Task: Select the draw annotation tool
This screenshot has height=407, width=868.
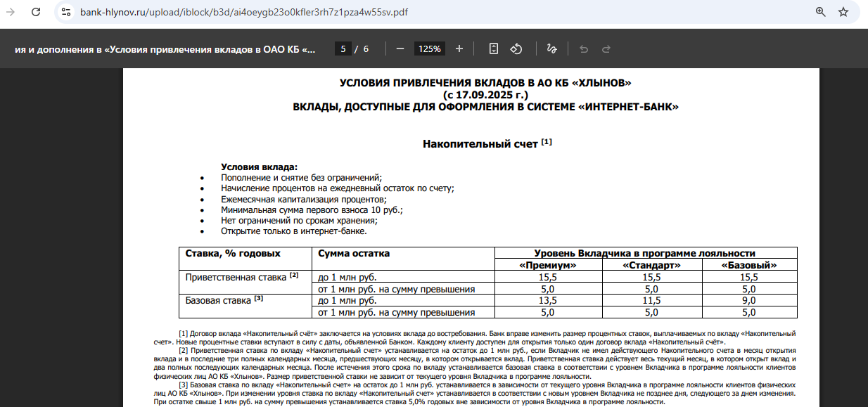Action: [x=552, y=49]
